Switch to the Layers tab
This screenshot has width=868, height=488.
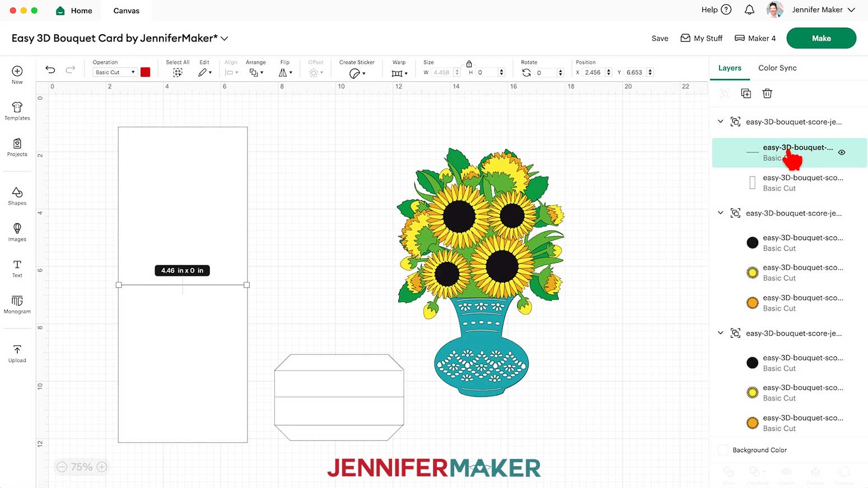[730, 68]
